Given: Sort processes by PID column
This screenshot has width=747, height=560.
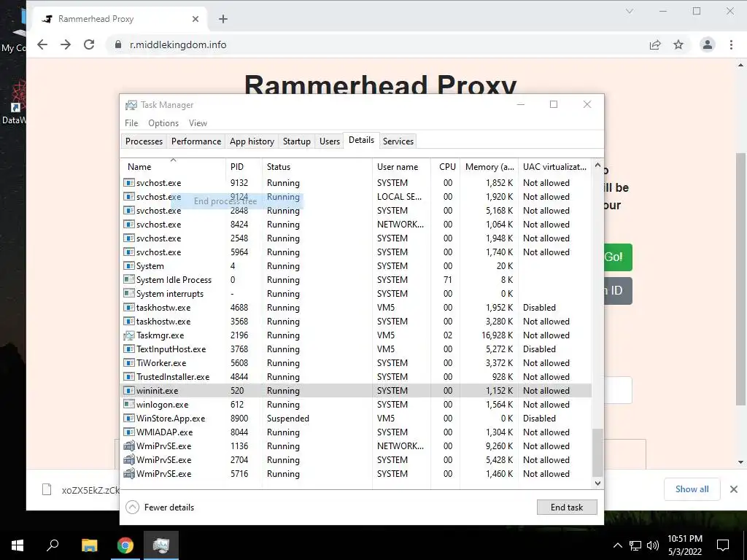Looking at the screenshot, I should 244,167.
